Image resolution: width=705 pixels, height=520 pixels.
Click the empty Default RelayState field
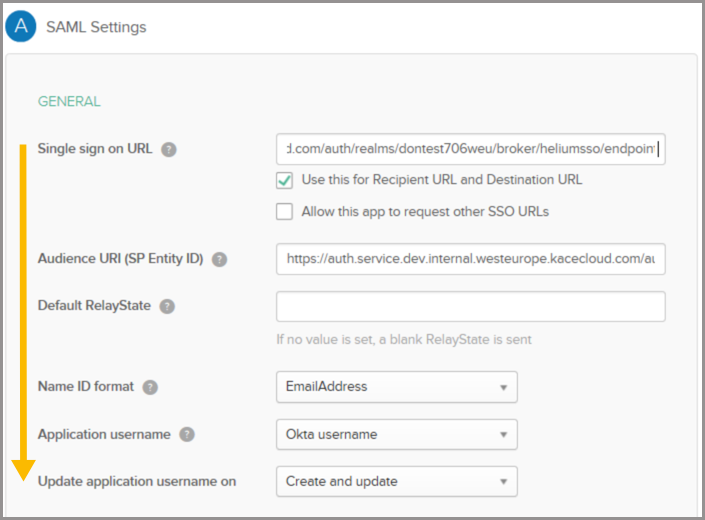pos(470,306)
